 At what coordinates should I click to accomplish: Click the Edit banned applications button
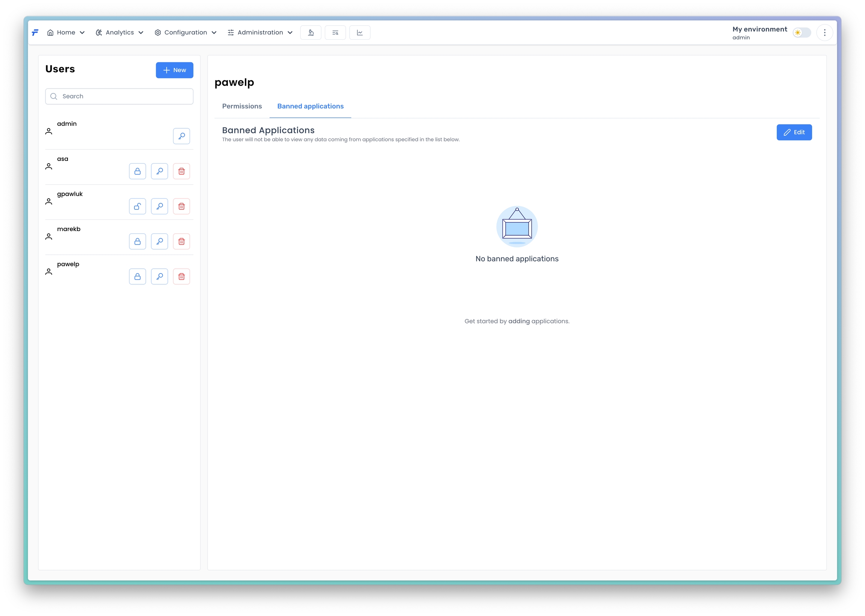[794, 132]
